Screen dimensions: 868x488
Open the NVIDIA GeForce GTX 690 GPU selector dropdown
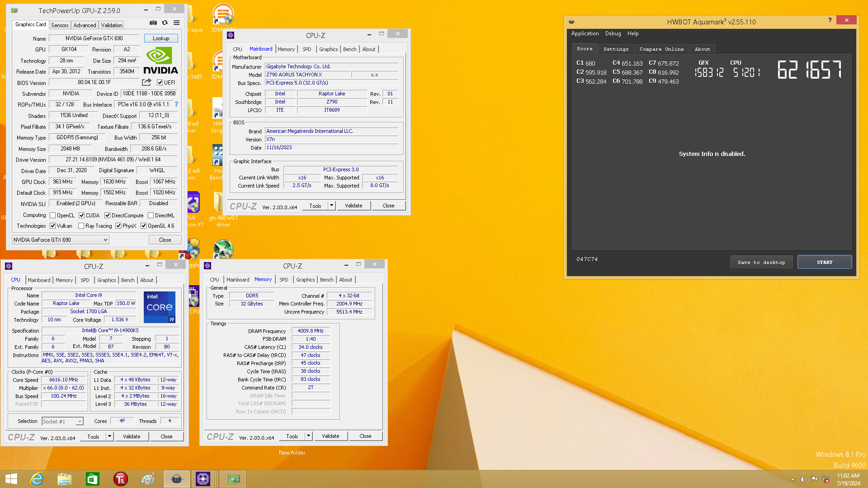click(x=61, y=240)
